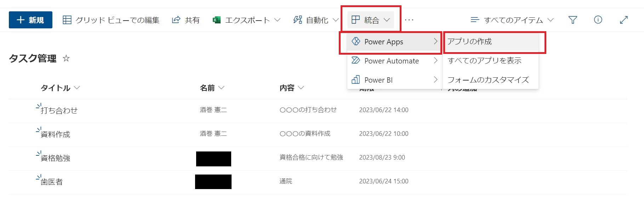Viewport: 644px width, 210px height.
Task: Choose フォームのカスタマイズ
Action: coord(491,80)
